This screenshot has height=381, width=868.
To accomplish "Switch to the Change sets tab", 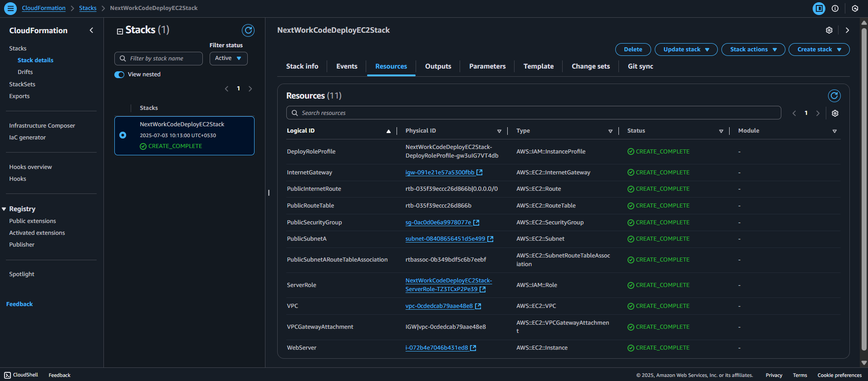I will point(591,66).
